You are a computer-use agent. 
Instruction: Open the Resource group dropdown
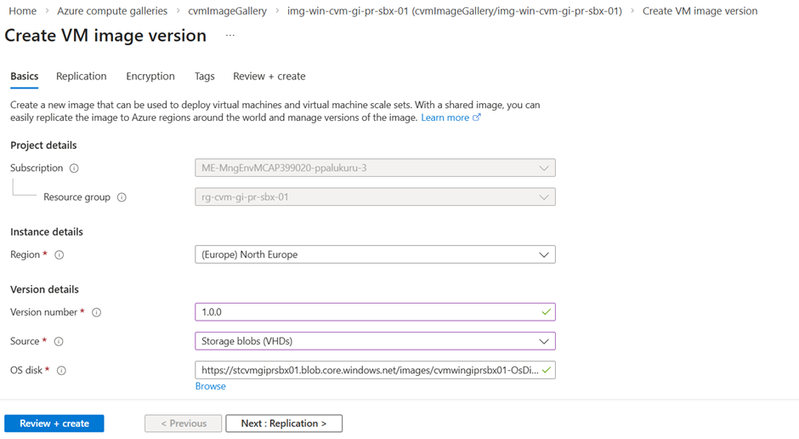[374, 197]
